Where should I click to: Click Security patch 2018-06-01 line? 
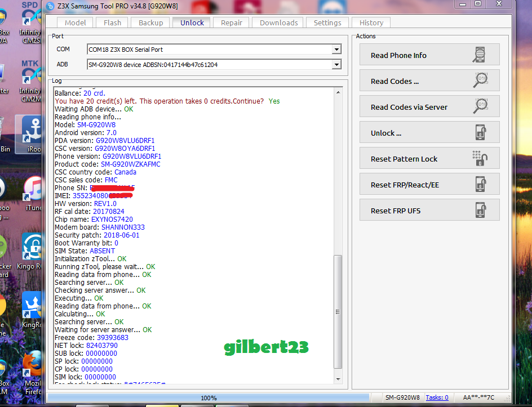tap(97, 235)
